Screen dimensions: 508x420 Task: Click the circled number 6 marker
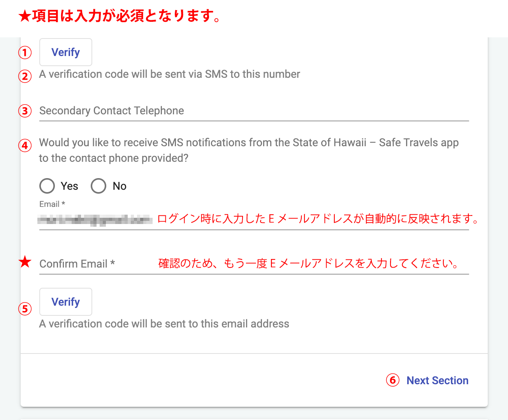pyautogui.click(x=392, y=380)
